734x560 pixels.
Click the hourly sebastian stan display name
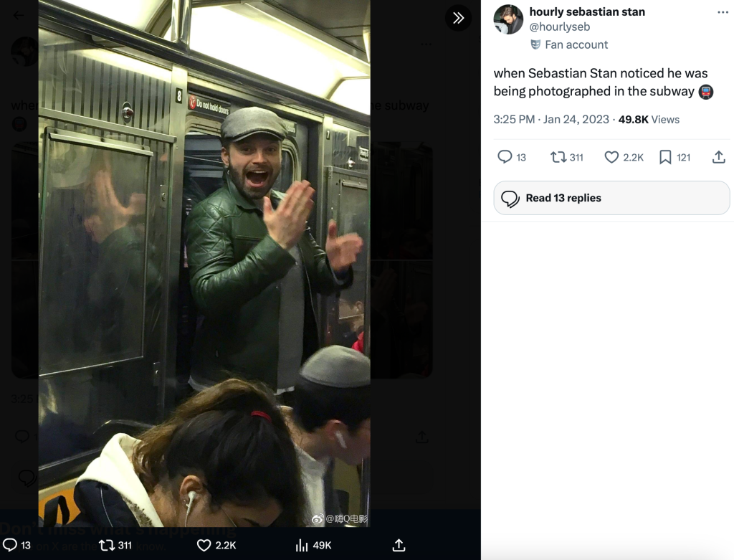point(587,11)
